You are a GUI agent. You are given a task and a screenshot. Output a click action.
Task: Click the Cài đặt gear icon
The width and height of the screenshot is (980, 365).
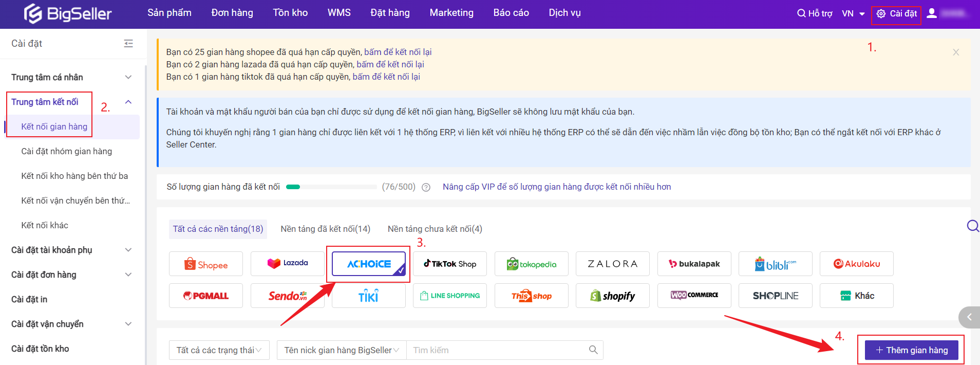[881, 14]
